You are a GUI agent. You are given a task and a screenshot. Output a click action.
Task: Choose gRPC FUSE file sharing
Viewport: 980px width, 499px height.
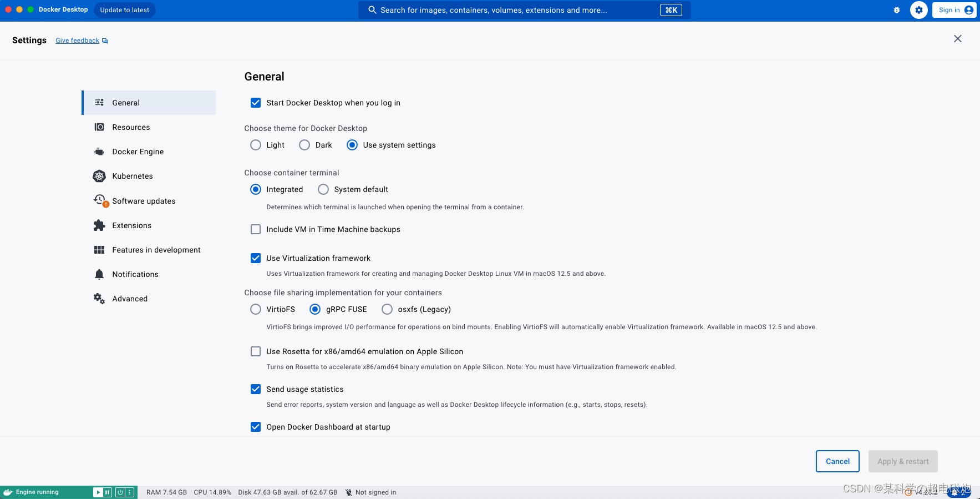pos(315,309)
